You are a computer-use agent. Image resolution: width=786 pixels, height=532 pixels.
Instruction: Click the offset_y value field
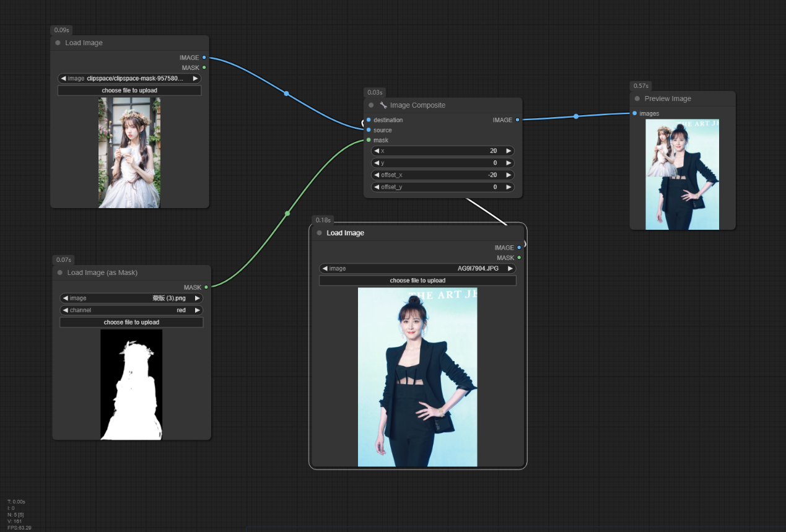tap(442, 187)
